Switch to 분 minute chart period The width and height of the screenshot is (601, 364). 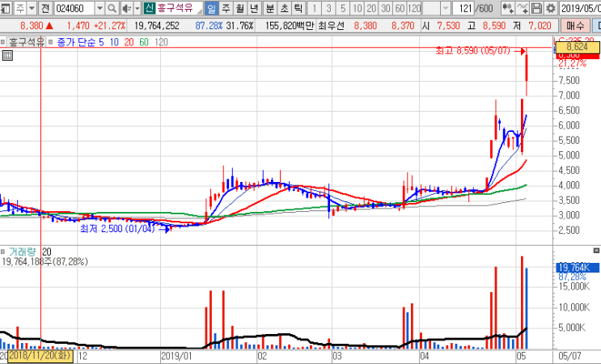click(x=270, y=7)
